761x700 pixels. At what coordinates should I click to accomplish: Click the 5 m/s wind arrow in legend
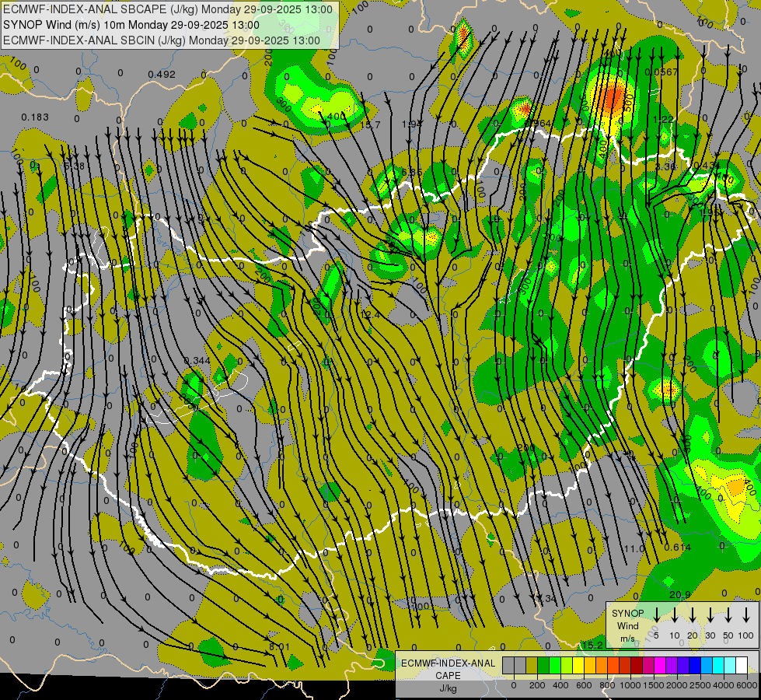click(657, 614)
